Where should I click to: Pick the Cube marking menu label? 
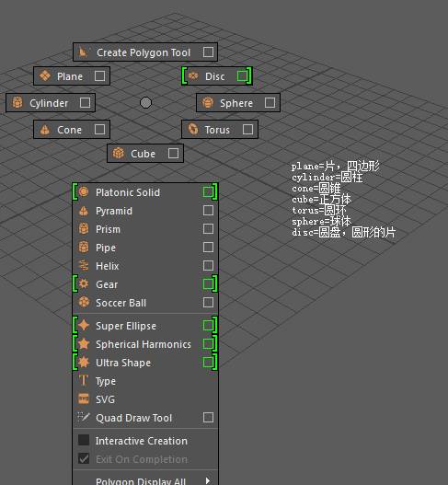143,154
